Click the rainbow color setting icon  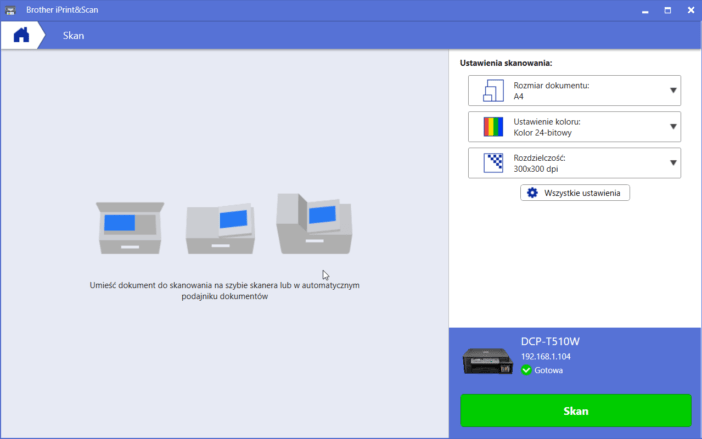pyautogui.click(x=493, y=127)
